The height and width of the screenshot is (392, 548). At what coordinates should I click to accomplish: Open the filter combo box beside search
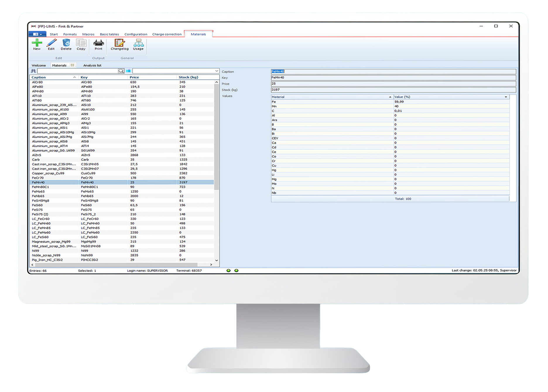216,71
